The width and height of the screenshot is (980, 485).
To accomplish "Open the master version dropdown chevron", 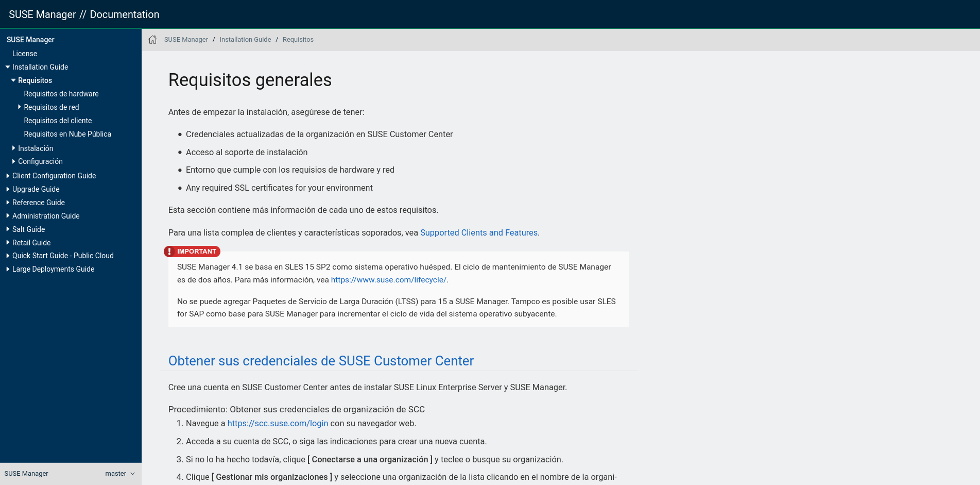I will pyautogui.click(x=132, y=474).
